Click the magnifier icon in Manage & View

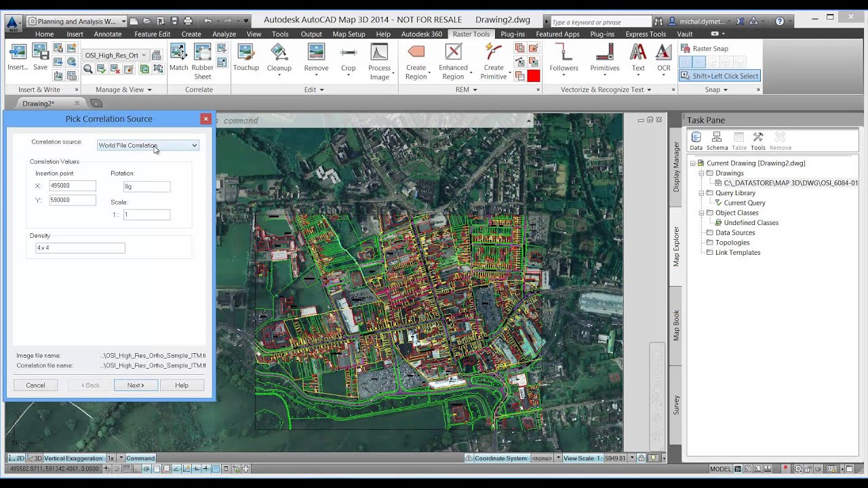[88, 69]
